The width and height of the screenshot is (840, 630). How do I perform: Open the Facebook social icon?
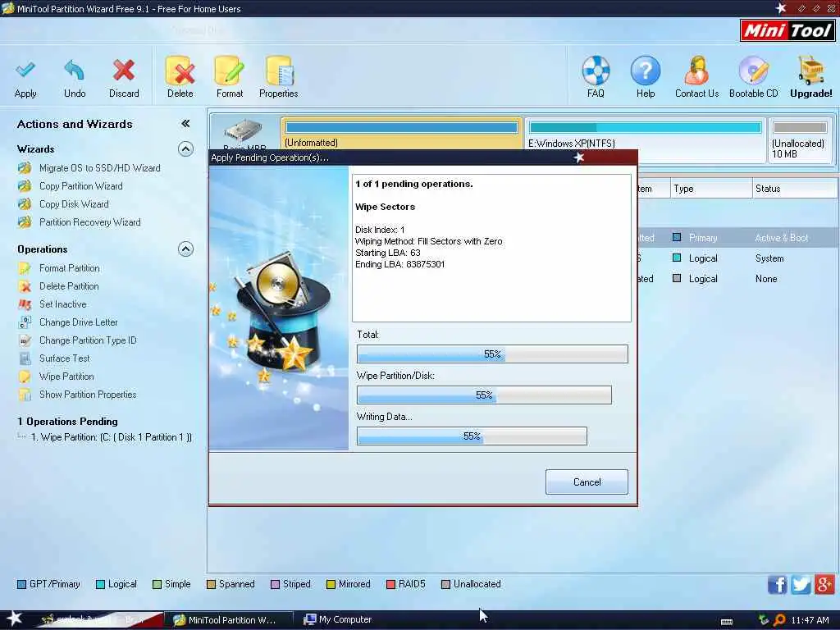(778, 584)
